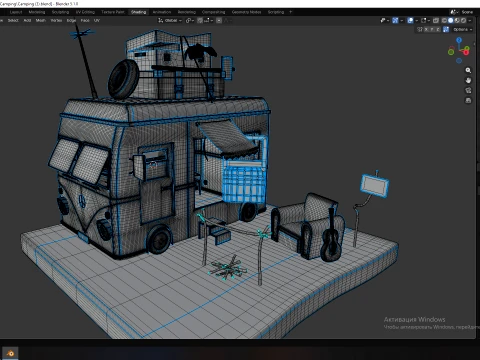Toggle X-ray view button
This screenshot has height=360, width=480.
(x=436, y=20)
